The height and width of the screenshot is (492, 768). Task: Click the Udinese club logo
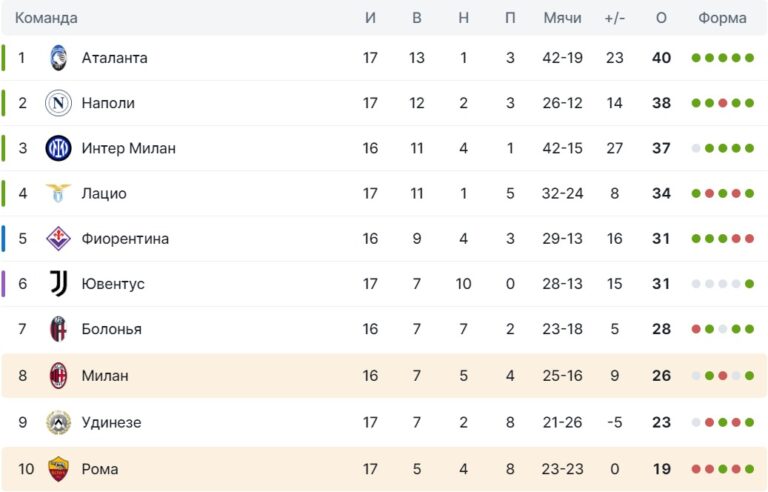click(58, 422)
